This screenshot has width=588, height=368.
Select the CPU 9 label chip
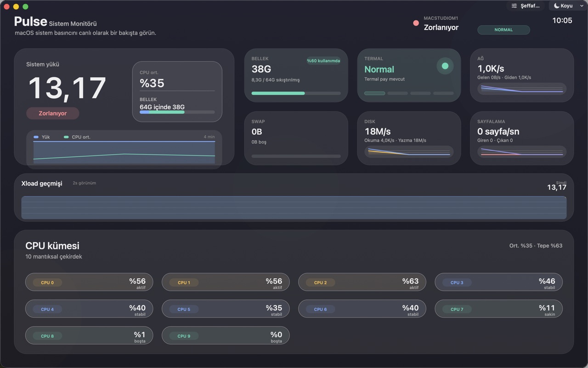tap(184, 336)
